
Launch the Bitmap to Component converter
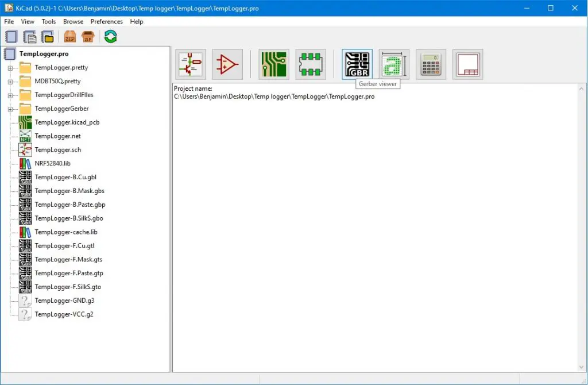pyautogui.click(x=394, y=64)
